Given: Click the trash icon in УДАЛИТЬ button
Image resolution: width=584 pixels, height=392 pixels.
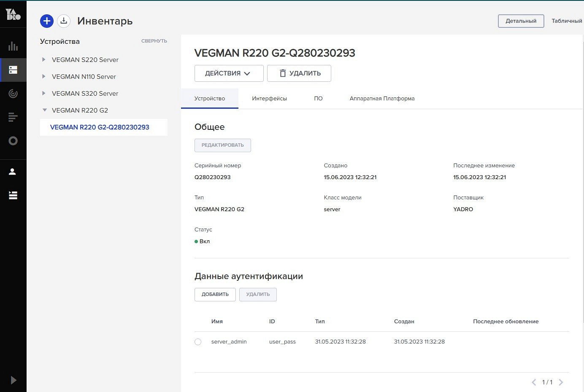Looking at the screenshot, I should pos(283,73).
